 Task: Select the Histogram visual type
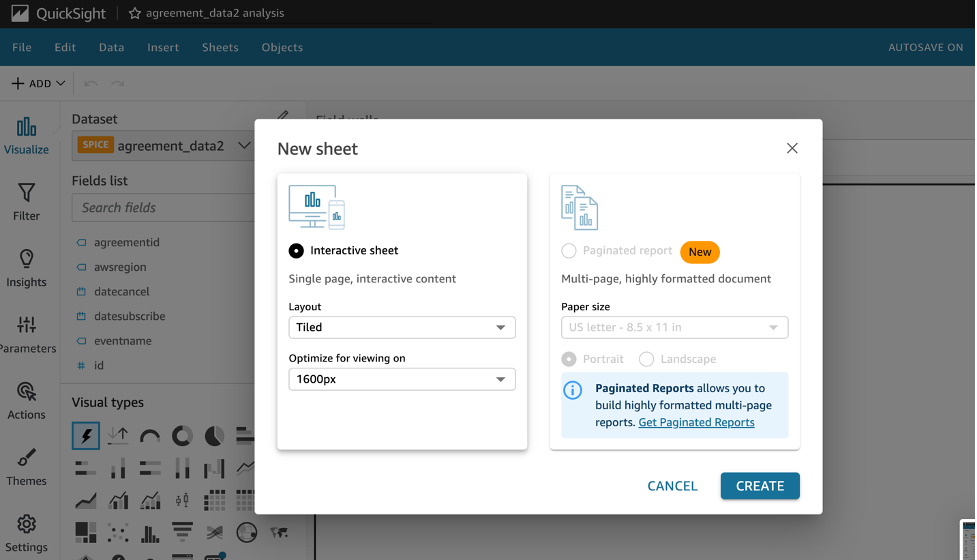coord(150,533)
